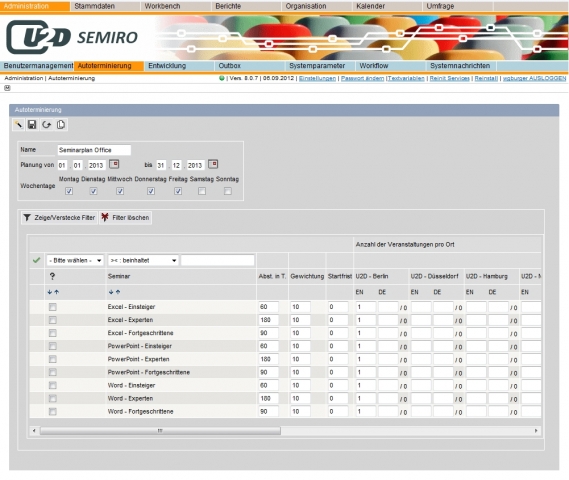The width and height of the screenshot is (569, 480).
Task: Click the copy document toolbar icon
Action: 61,125
